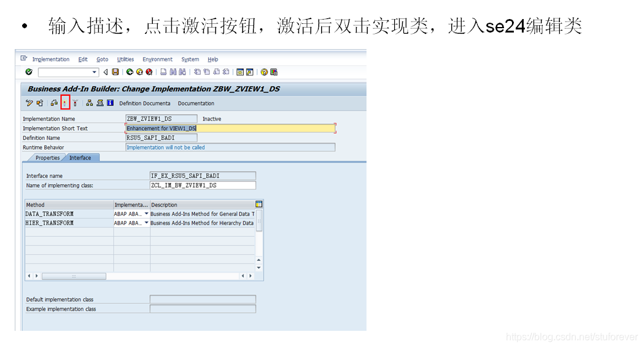Click the Generate Shortcut icon
This screenshot has width=644, height=348.
[x=250, y=72]
